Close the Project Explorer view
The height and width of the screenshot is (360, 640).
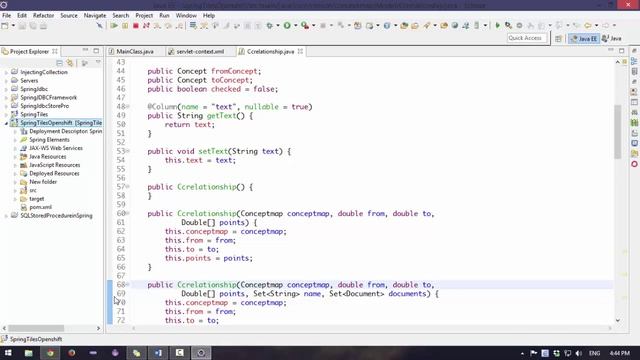55,51
